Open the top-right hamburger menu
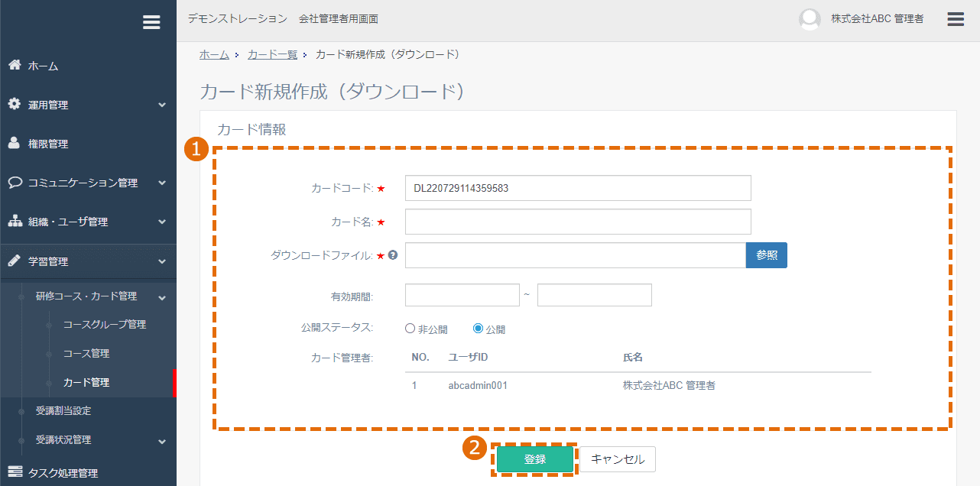 coord(956,19)
